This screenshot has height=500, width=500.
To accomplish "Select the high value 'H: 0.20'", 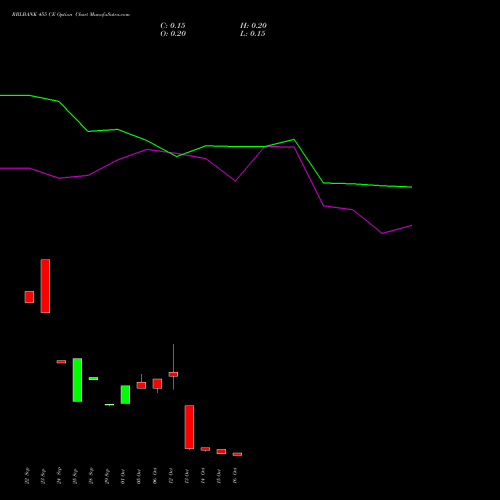I will (x=253, y=26).
